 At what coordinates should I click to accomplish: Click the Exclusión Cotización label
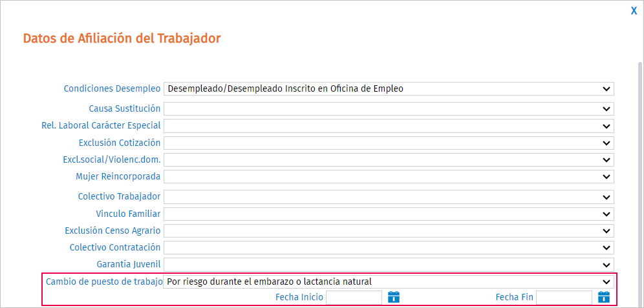(x=120, y=143)
